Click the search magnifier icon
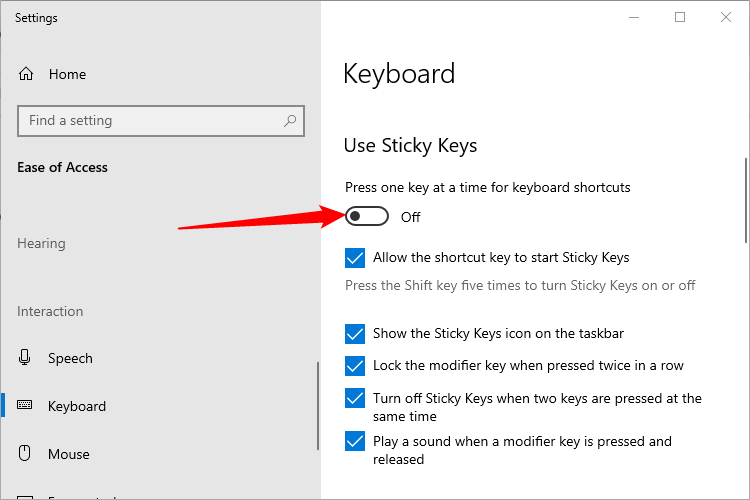This screenshot has height=500, width=750. (x=290, y=121)
